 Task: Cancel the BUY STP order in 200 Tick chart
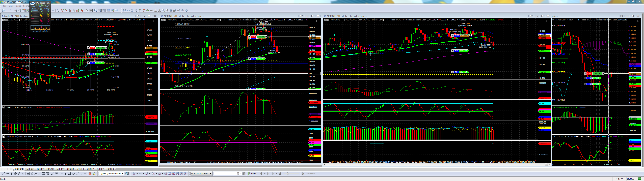453,36
